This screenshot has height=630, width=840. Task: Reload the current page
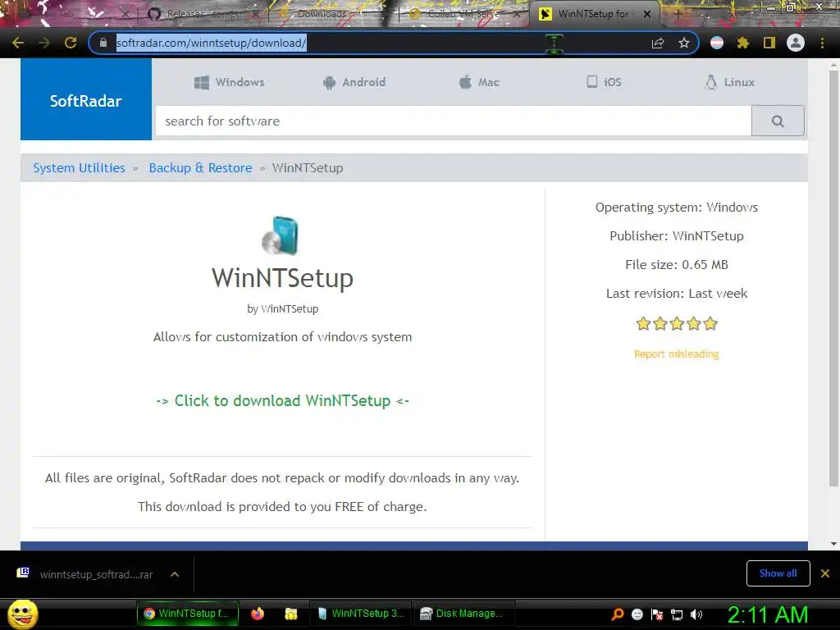71,43
